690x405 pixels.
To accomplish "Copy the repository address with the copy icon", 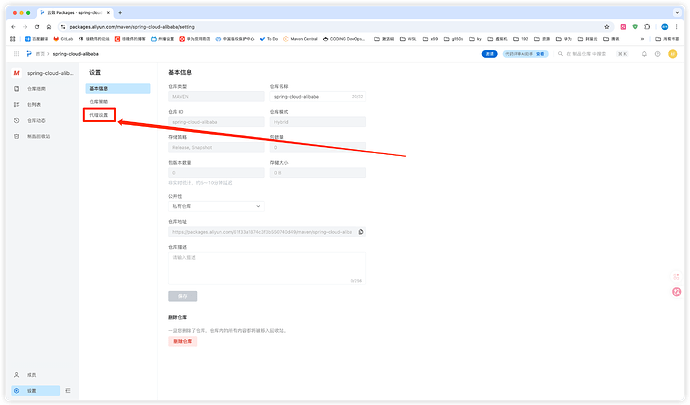I will [x=361, y=232].
